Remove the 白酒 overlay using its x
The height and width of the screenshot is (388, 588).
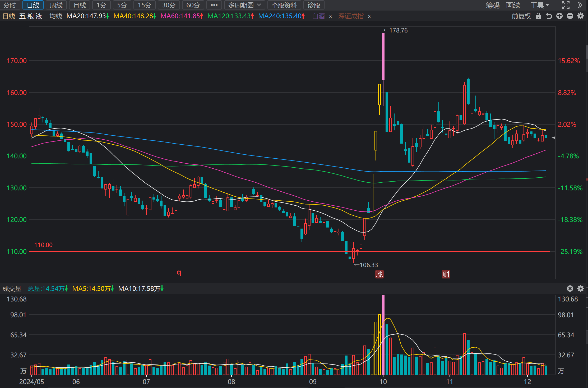click(x=330, y=16)
